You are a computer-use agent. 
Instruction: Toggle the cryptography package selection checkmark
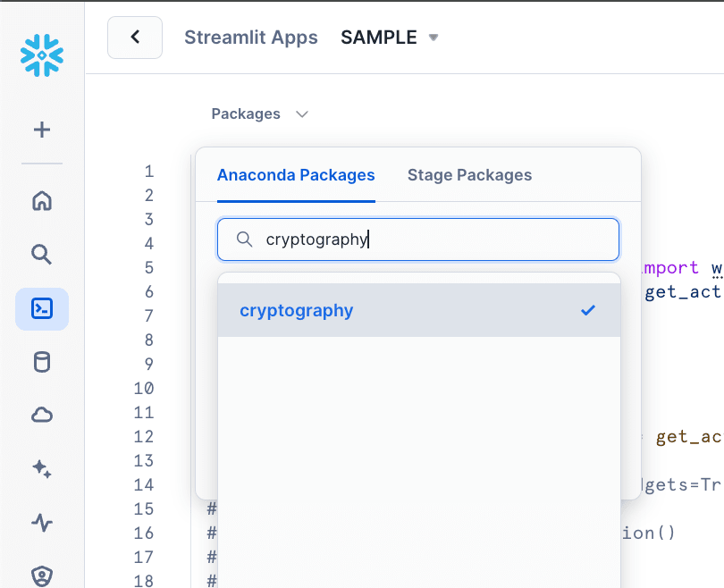(x=588, y=310)
